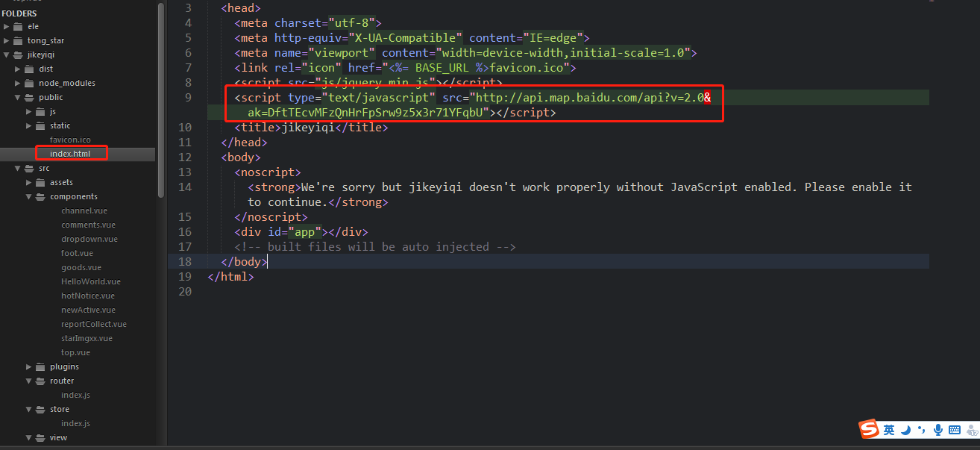
Task: Open reportCollect.vue file
Action: click(x=94, y=324)
